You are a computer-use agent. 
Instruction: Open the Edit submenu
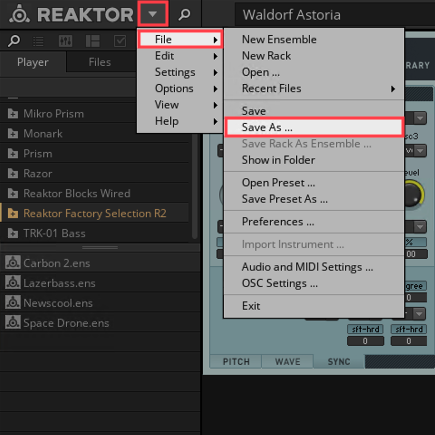180,56
